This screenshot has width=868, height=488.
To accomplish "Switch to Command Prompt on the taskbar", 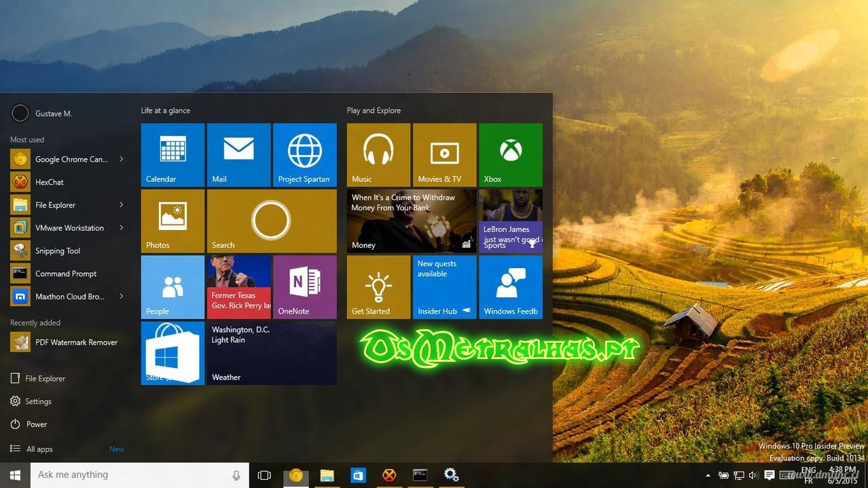I will 420,475.
